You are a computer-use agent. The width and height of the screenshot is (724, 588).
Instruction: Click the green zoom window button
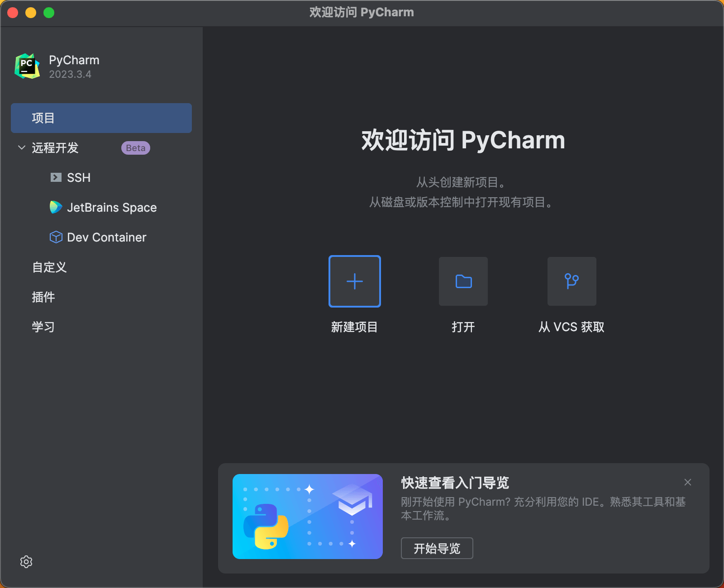tap(49, 13)
